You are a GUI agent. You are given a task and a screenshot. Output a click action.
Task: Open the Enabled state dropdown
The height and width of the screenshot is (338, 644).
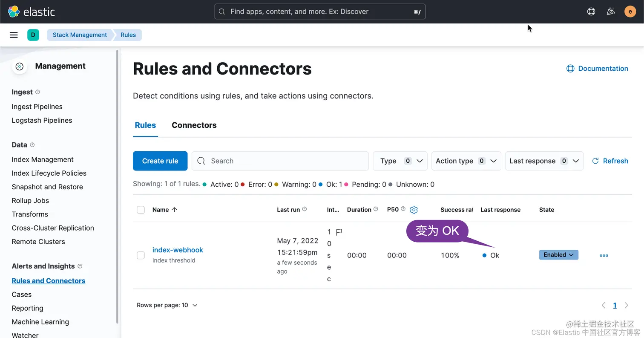click(x=558, y=255)
